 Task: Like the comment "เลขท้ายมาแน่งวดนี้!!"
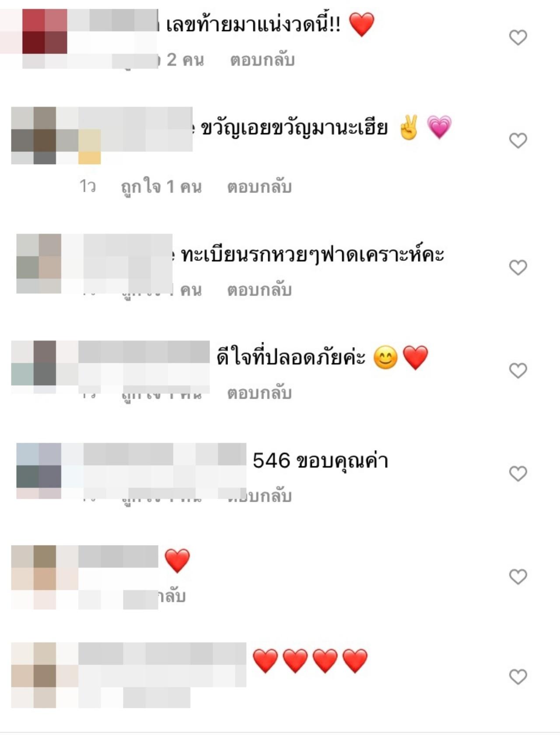pyautogui.click(x=518, y=38)
